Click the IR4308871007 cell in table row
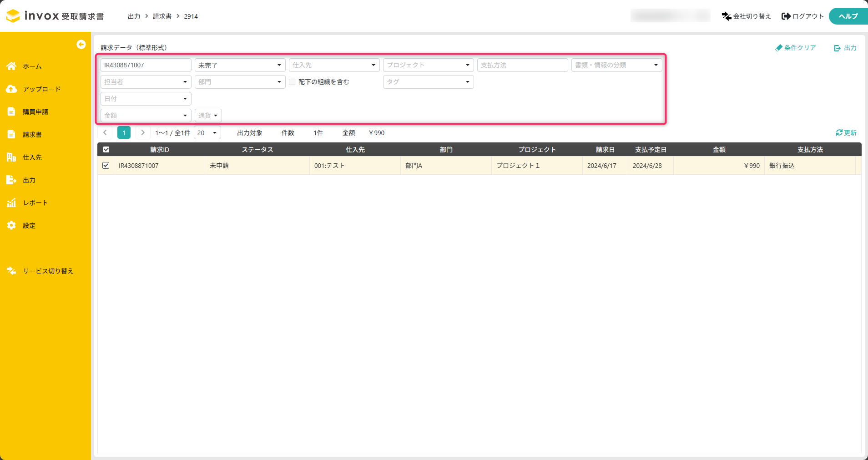The width and height of the screenshot is (868, 460). 160,166
